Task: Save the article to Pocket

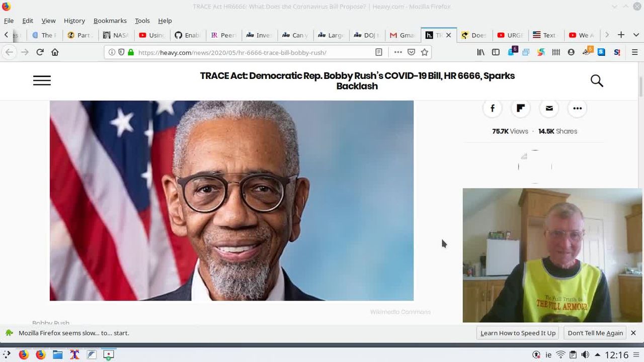Action: tap(411, 52)
